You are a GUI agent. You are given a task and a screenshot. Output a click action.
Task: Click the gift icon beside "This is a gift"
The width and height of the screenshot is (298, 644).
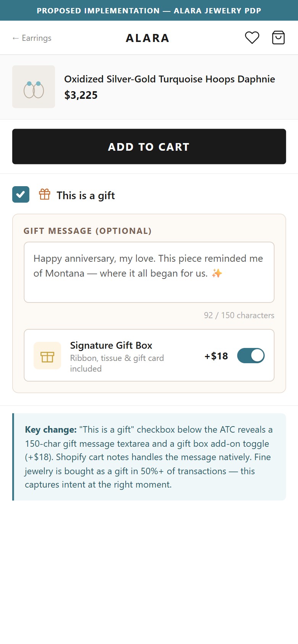45,195
